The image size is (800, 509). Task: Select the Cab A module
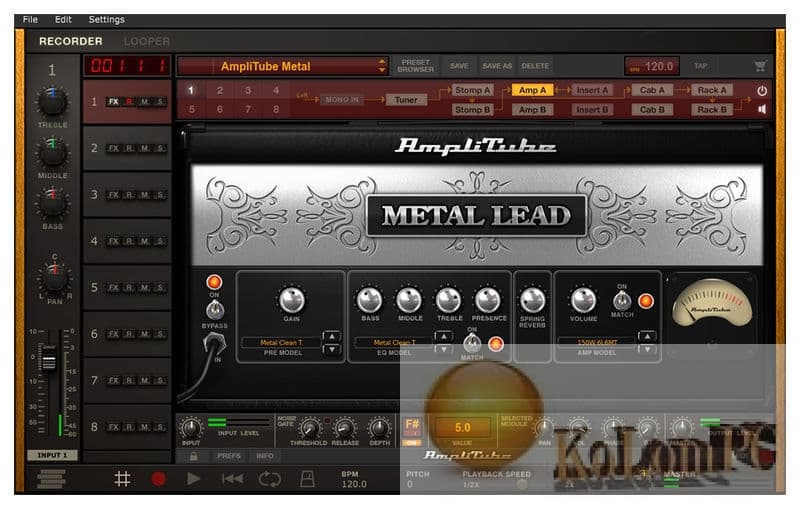[652, 90]
